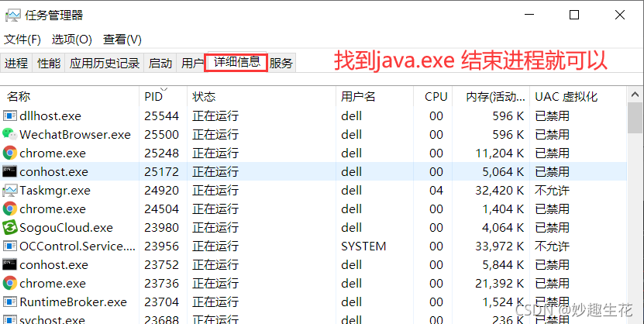Click Chrome icon for PID 25248 row
The height and width of the screenshot is (324, 644).
[9, 153]
